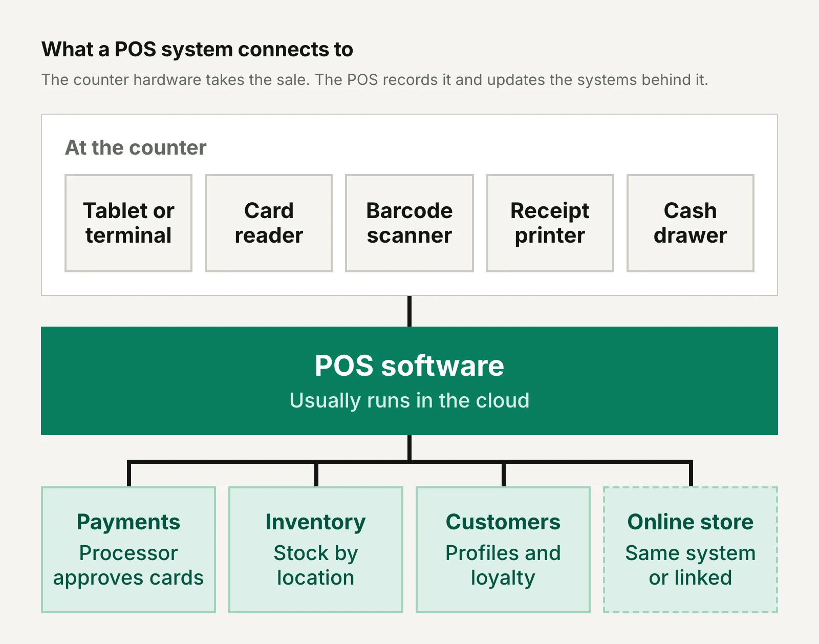Click the 'Usually runs in the cloud' text
Viewport: 819px width, 644px height.
click(x=409, y=401)
